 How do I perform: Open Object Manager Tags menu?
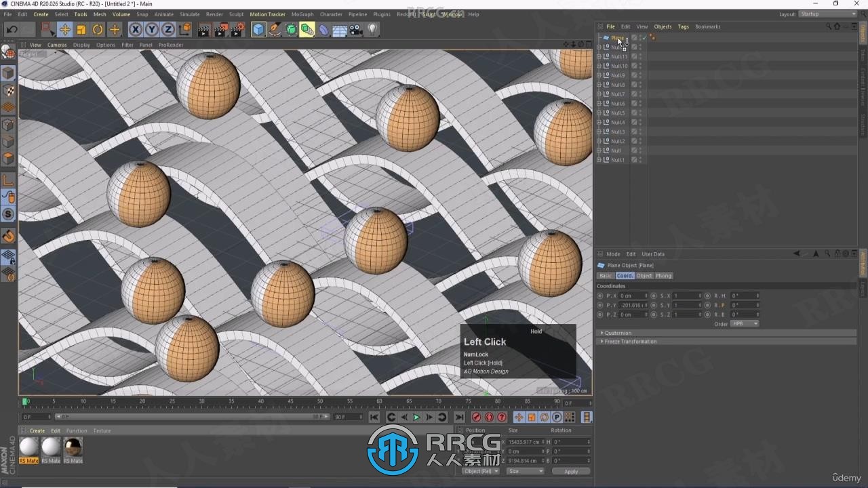[683, 26]
